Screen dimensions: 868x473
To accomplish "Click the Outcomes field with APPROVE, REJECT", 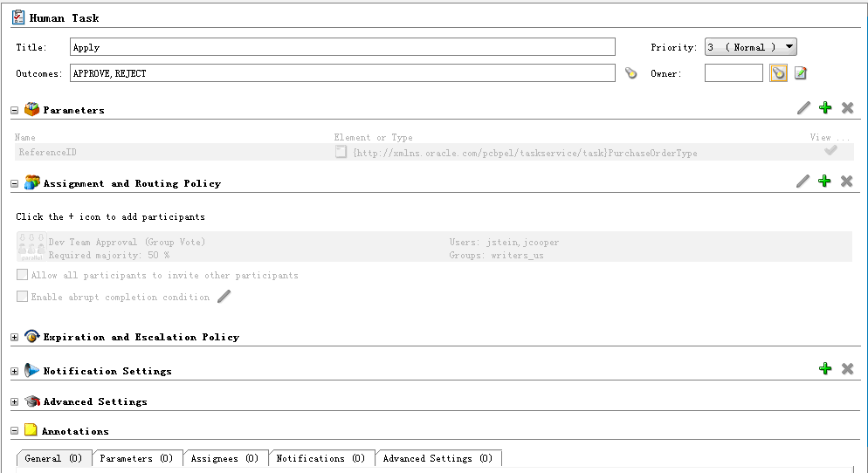I will tap(342, 73).
